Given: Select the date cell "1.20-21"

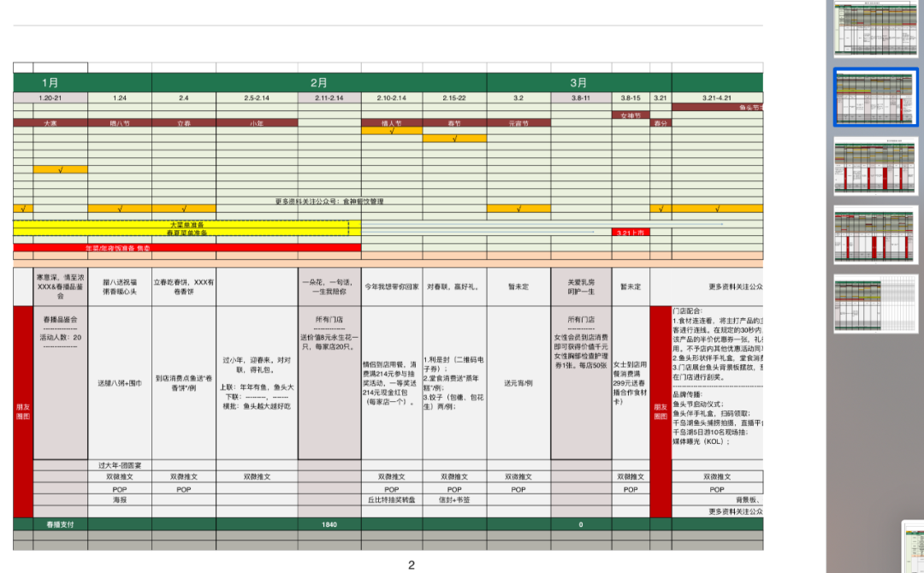Looking at the screenshot, I should click(x=50, y=97).
